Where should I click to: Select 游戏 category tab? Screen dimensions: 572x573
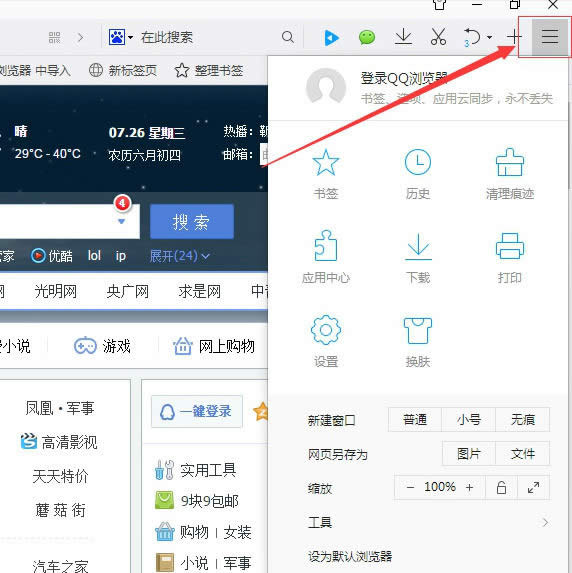pos(102,346)
